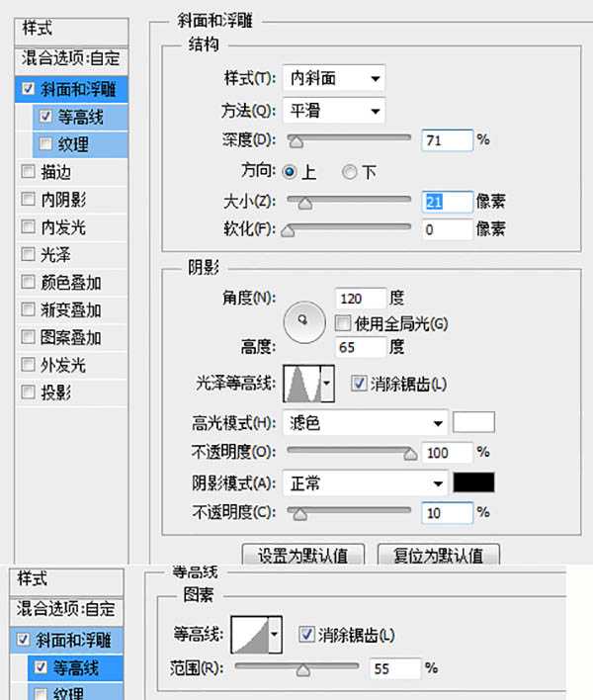Toggle 斜面和浮雕 checkbox in top list
Image resolution: width=593 pixels, height=700 pixels.
pos(28,89)
